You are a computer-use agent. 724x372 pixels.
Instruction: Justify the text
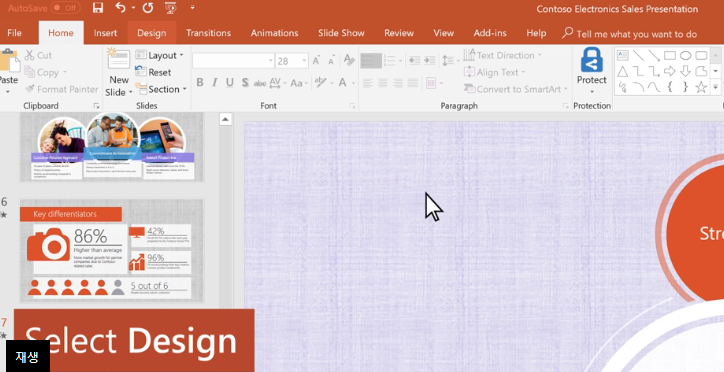coord(413,84)
